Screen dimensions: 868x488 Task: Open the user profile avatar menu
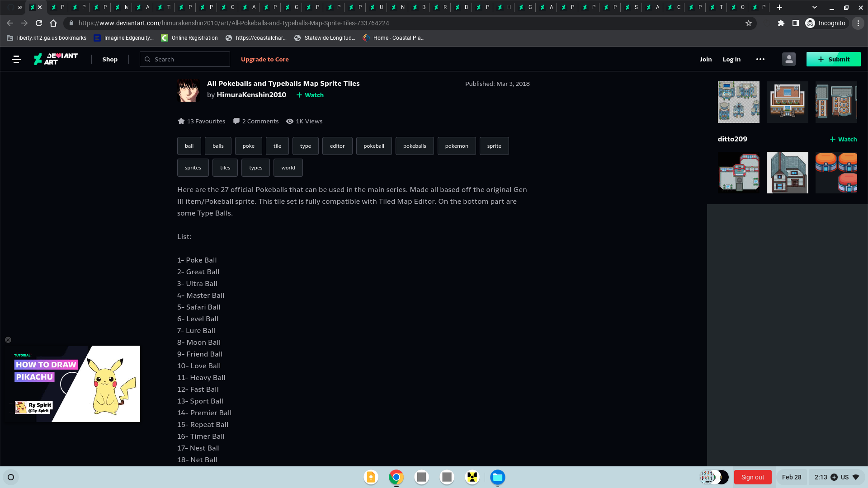789,59
